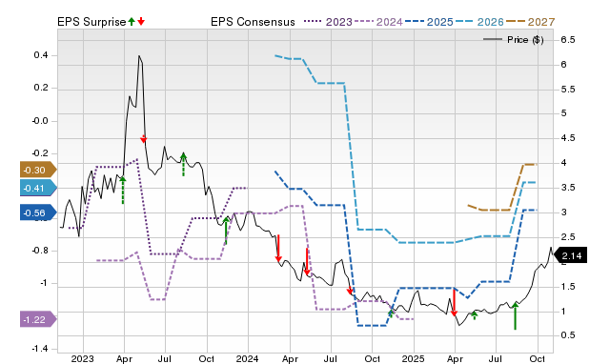
Task: Toggle the 2025 EPS consensus legend entry
Action: tap(429, 22)
